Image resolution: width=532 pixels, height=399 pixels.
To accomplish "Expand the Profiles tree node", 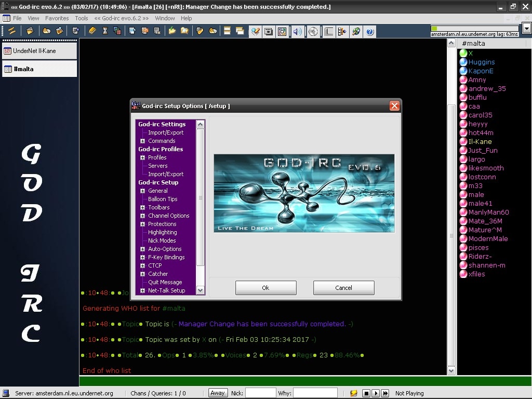I will coord(142,157).
